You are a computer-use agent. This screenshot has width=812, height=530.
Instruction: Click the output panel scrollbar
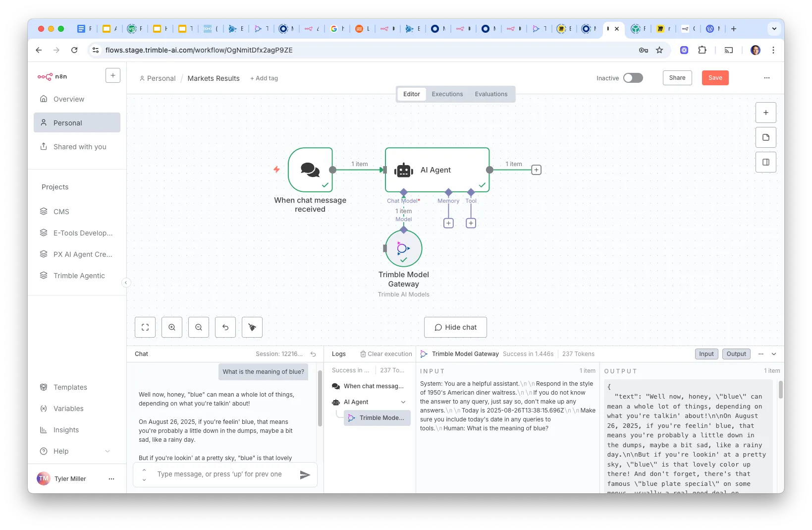point(781,390)
